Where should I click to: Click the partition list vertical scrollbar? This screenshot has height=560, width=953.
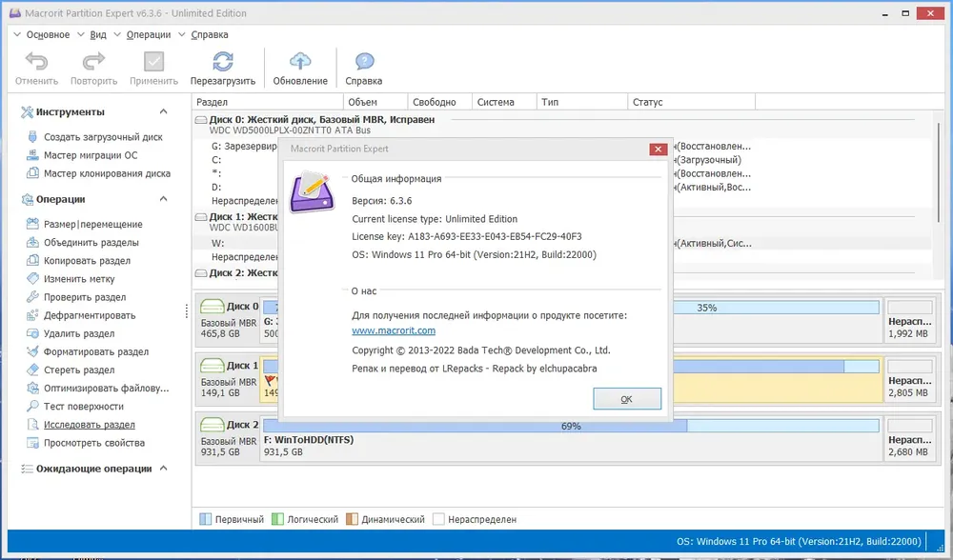(x=939, y=173)
